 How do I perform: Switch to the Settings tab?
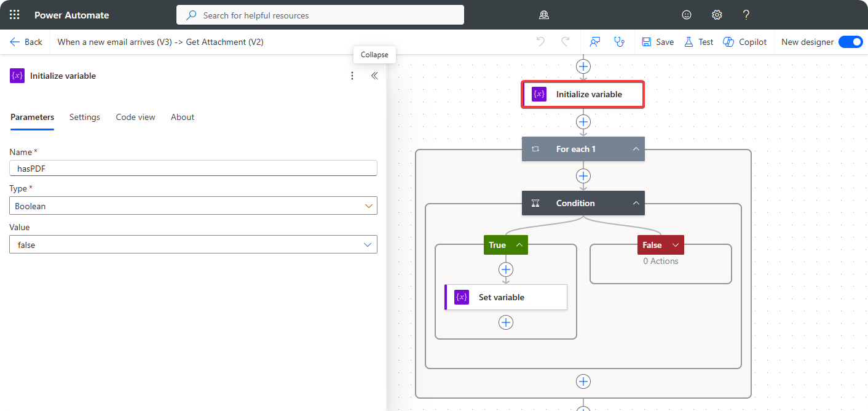tap(85, 117)
